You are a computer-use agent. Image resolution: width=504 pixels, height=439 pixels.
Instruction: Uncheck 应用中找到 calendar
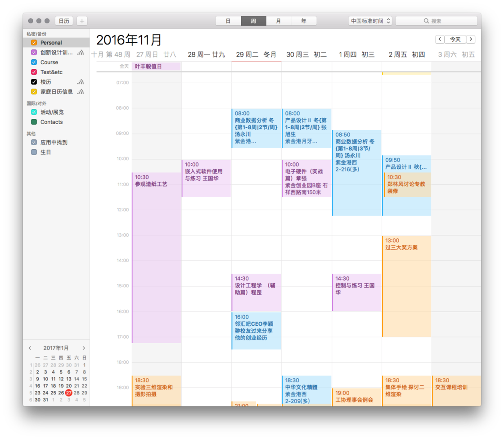(34, 143)
